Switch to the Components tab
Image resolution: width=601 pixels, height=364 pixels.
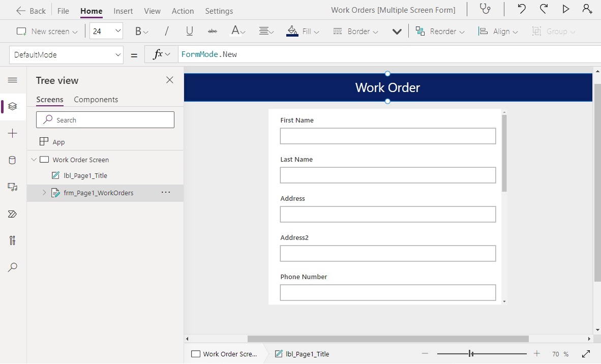click(x=96, y=99)
